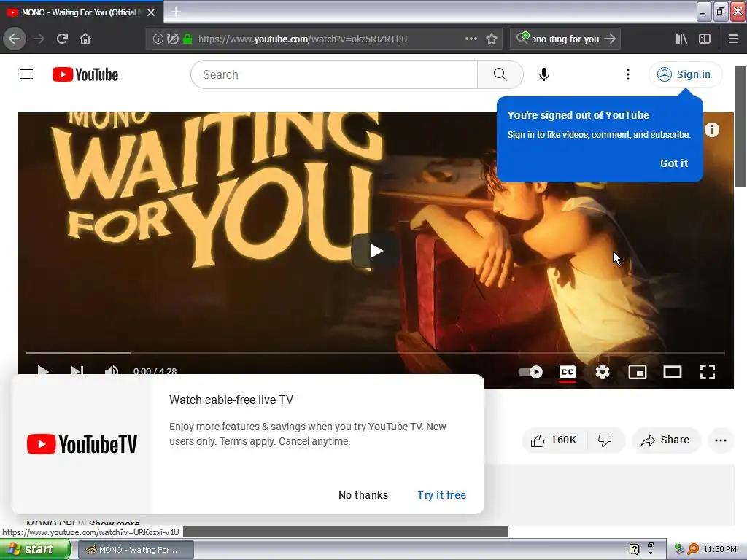Sign in to YouTube
The image size is (747, 560).
click(x=685, y=74)
